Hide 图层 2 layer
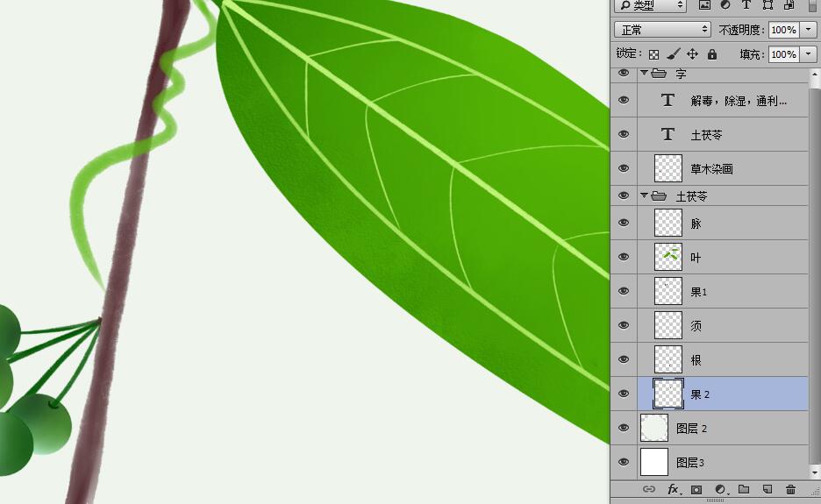 click(x=624, y=428)
